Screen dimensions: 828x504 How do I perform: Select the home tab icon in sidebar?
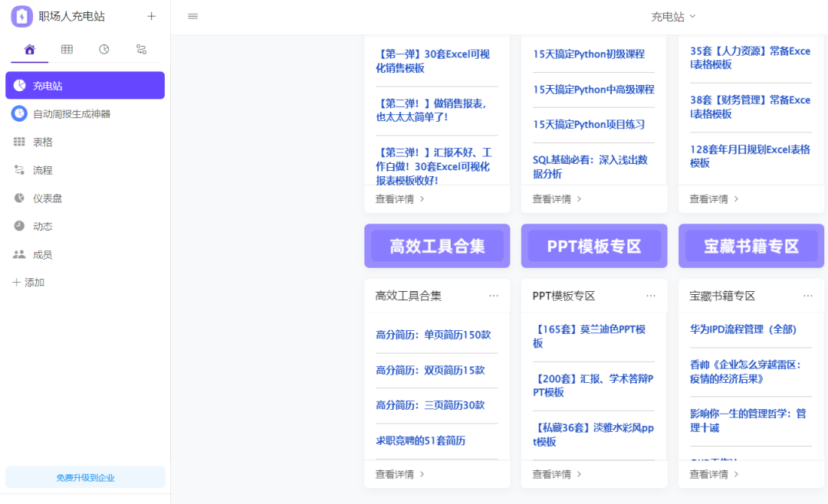pyautogui.click(x=29, y=48)
